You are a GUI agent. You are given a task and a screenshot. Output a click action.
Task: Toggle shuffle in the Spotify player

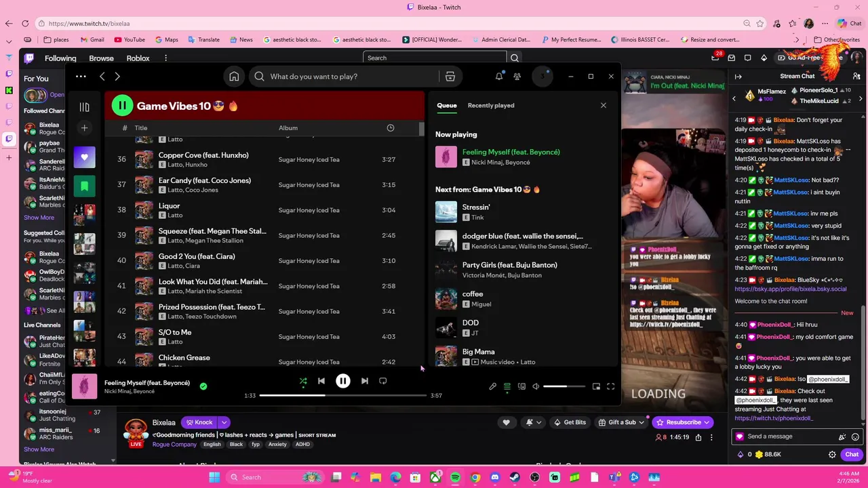(x=303, y=381)
